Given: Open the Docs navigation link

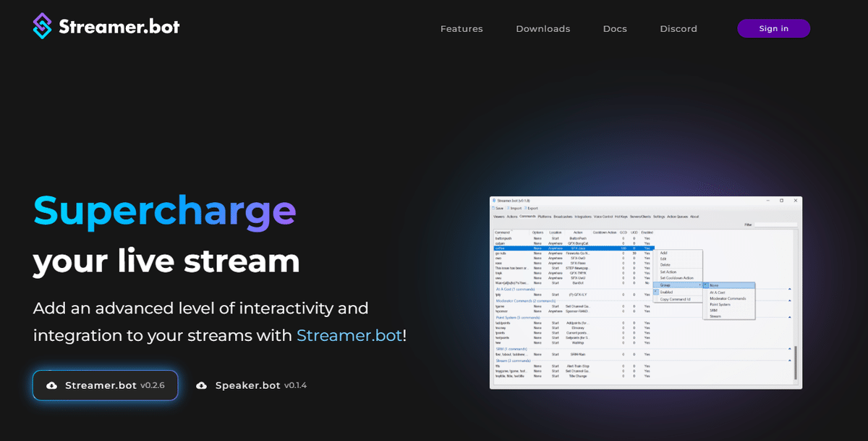Looking at the screenshot, I should [x=615, y=29].
